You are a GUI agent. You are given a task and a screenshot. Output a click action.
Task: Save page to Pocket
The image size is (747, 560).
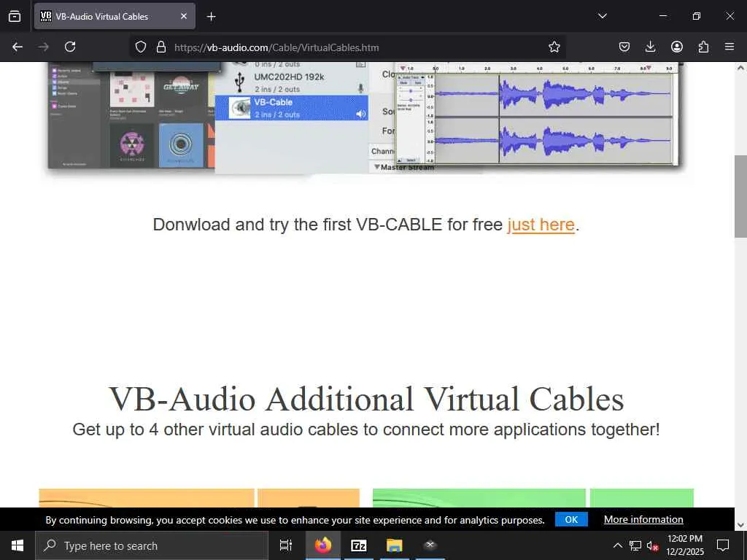click(x=624, y=47)
